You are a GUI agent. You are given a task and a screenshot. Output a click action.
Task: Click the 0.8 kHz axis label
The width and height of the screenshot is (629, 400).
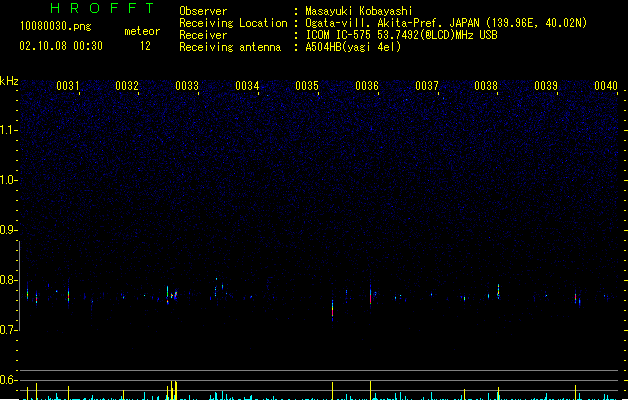[8, 280]
